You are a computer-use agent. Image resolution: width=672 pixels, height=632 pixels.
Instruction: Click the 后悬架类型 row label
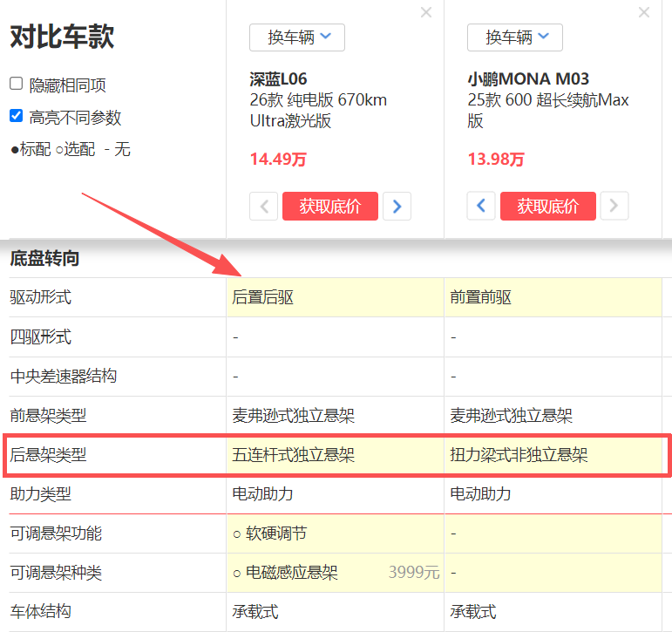tap(48, 454)
